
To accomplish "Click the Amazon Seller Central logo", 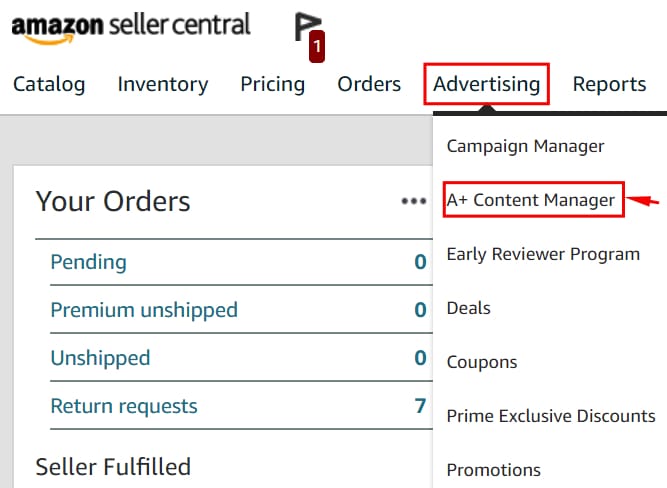I will coord(131,25).
